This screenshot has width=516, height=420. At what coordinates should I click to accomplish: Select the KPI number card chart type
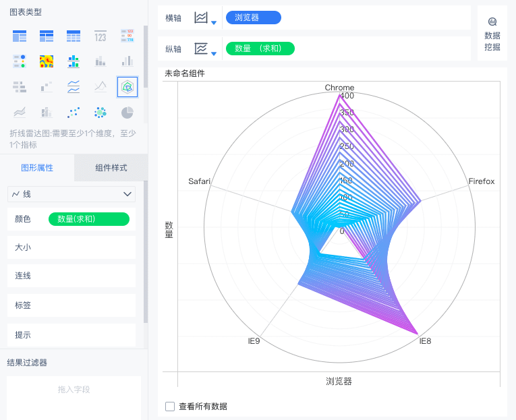[101, 36]
